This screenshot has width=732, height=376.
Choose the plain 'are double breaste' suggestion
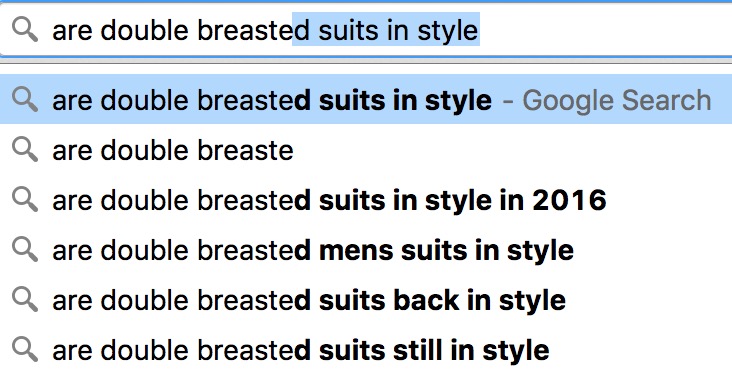[x=366, y=149]
